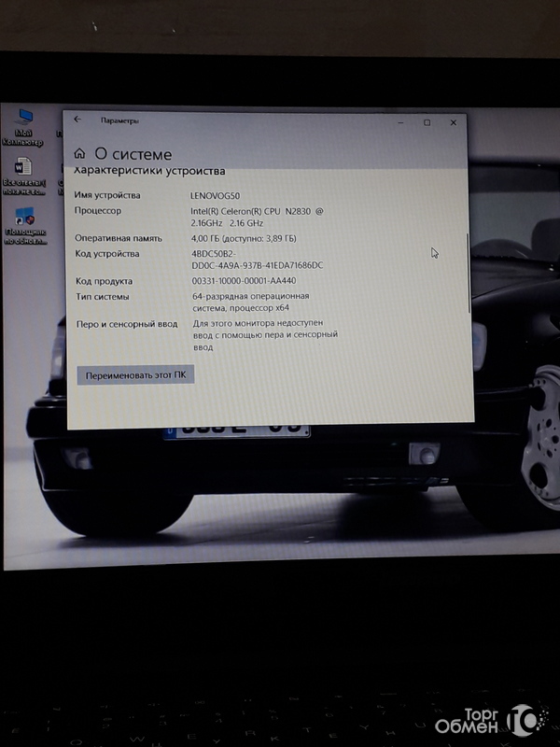
Task: Click the Параметры window title bar text
Action: click(x=119, y=120)
